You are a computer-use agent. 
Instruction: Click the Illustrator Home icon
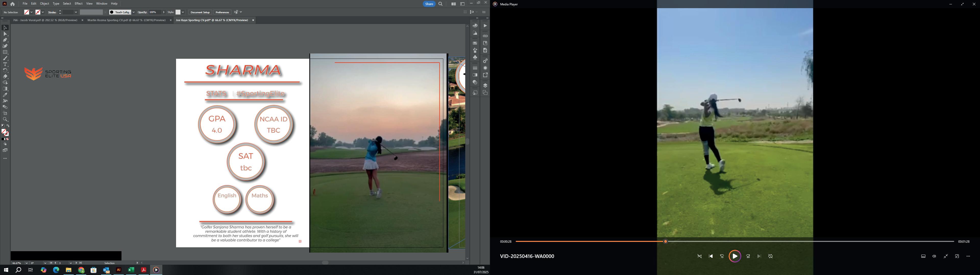tap(13, 4)
